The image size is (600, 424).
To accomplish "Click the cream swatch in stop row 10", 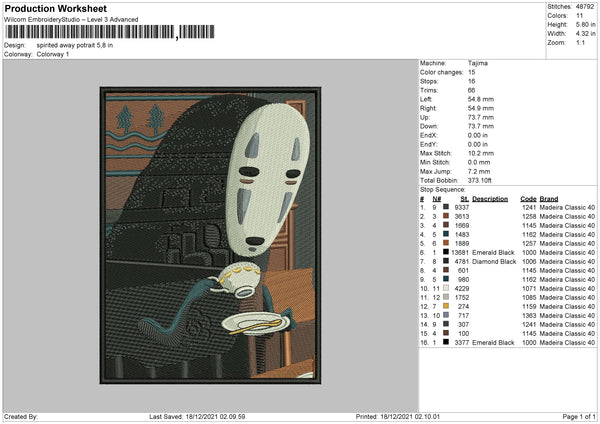I will pos(446,288).
